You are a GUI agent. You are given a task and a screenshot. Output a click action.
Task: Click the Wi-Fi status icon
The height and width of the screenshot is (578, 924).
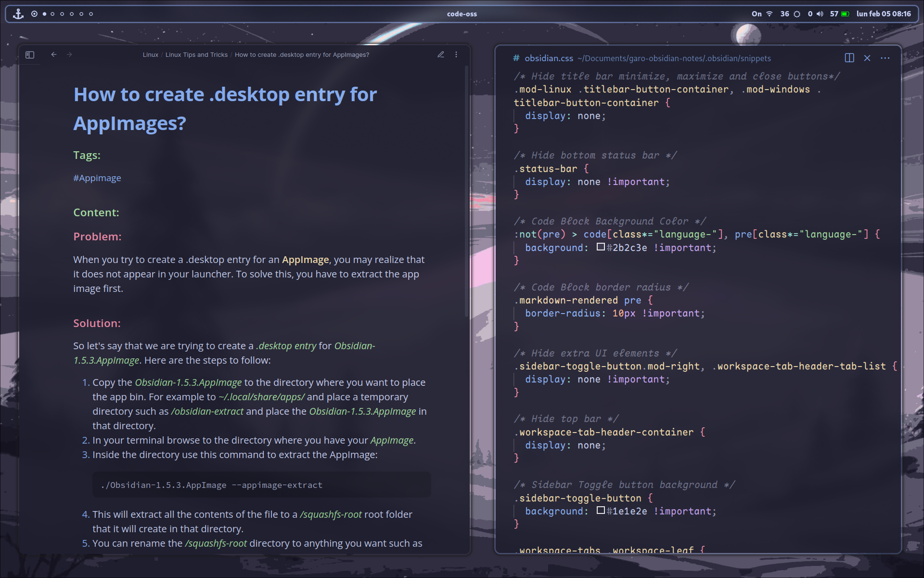(769, 14)
